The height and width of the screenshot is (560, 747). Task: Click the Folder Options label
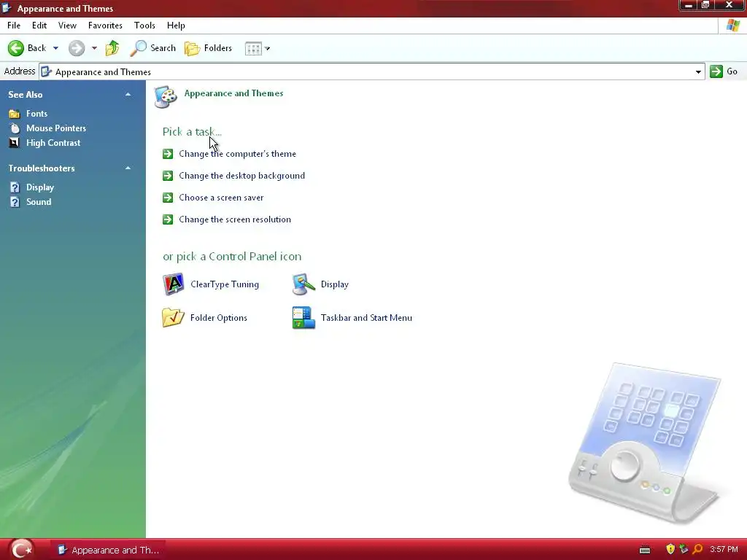coord(219,318)
